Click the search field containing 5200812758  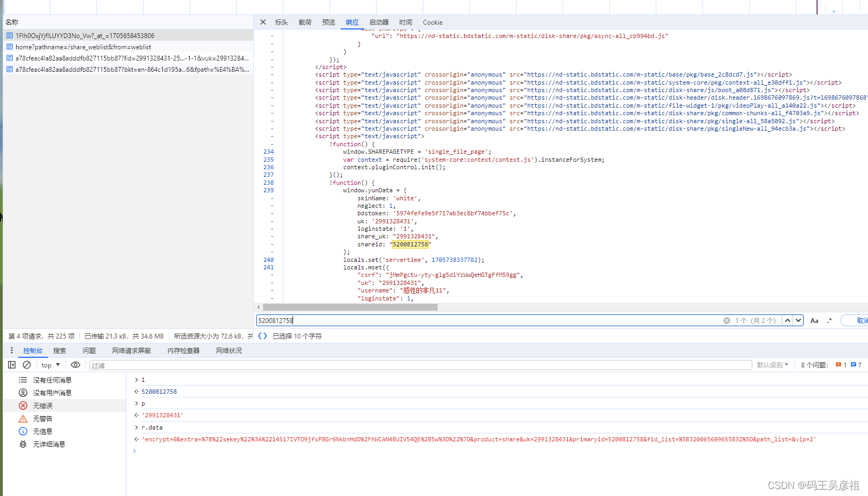[x=488, y=320]
